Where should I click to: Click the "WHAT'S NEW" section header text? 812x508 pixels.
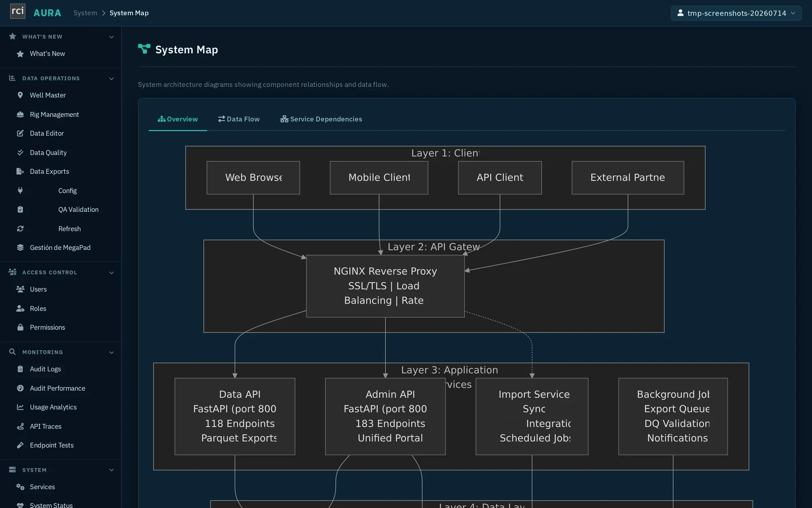click(42, 37)
